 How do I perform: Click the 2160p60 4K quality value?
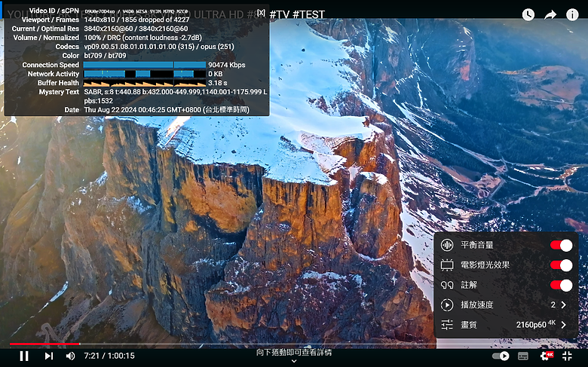coord(536,324)
